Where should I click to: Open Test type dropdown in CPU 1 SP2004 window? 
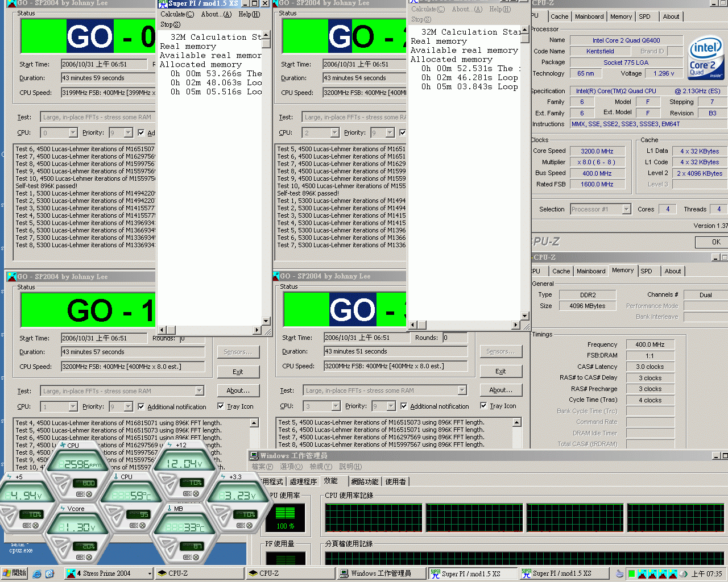pyautogui.click(x=199, y=390)
